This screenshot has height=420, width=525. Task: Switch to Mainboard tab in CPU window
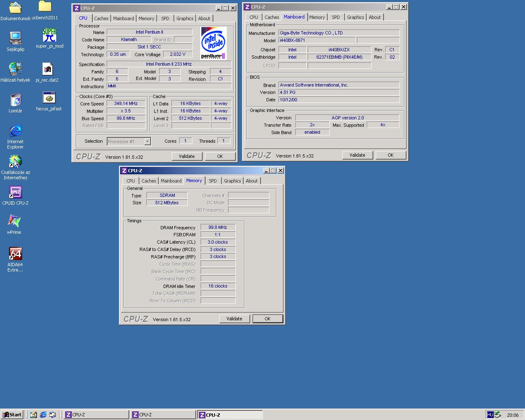pyautogui.click(x=123, y=18)
